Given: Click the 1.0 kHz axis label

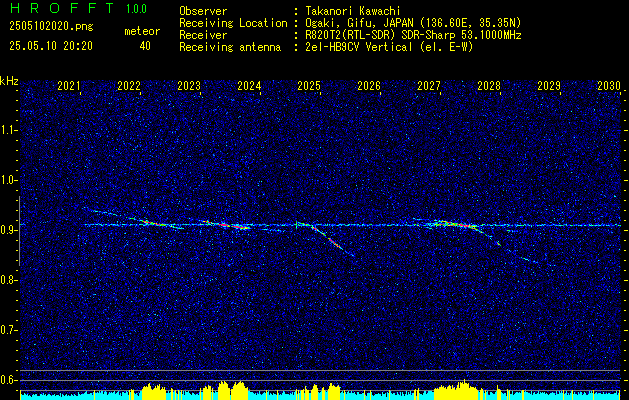Looking at the screenshot, I should (9, 180).
